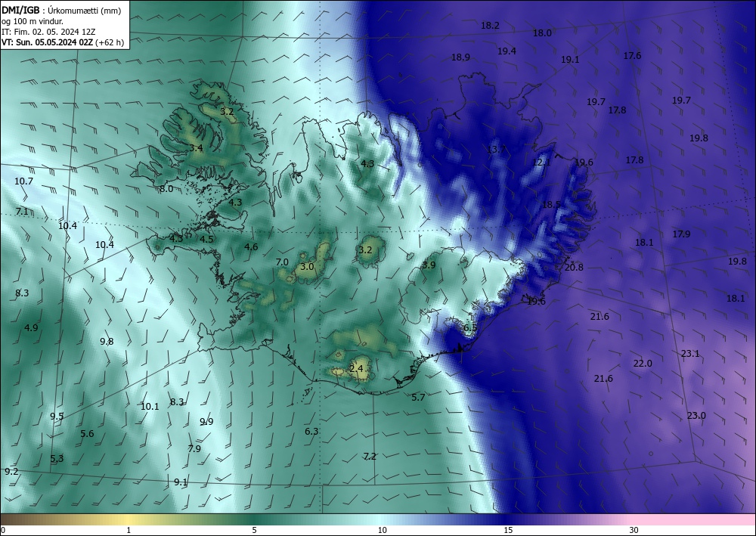
Task: Click the colorbar scale label '0'
Action: tap(3, 530)
